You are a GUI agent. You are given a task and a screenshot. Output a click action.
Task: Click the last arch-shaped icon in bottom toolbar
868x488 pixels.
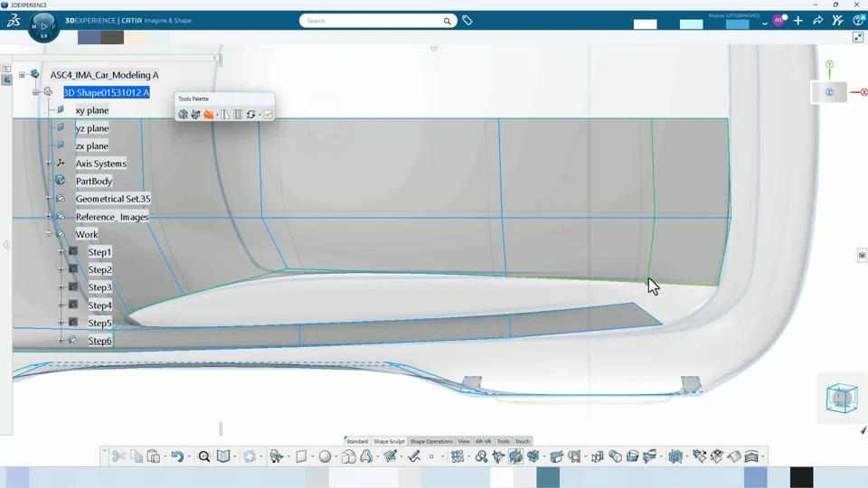(x=751, y=456)
